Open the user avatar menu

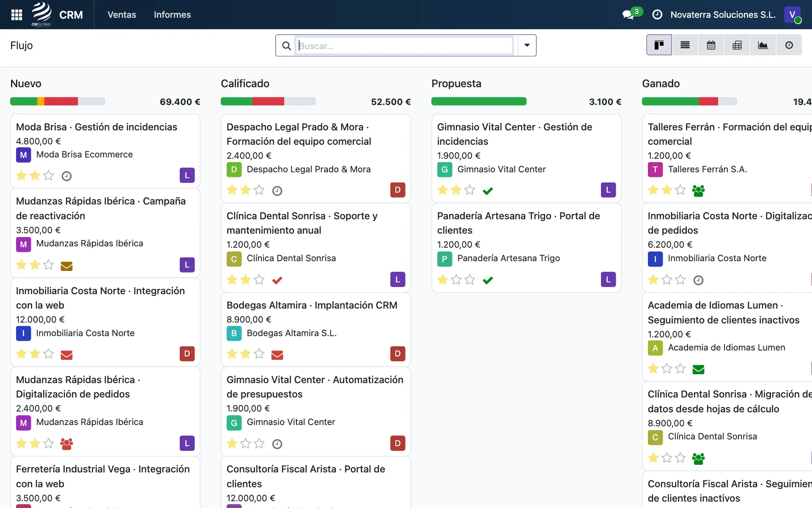[x=793, y=15]
